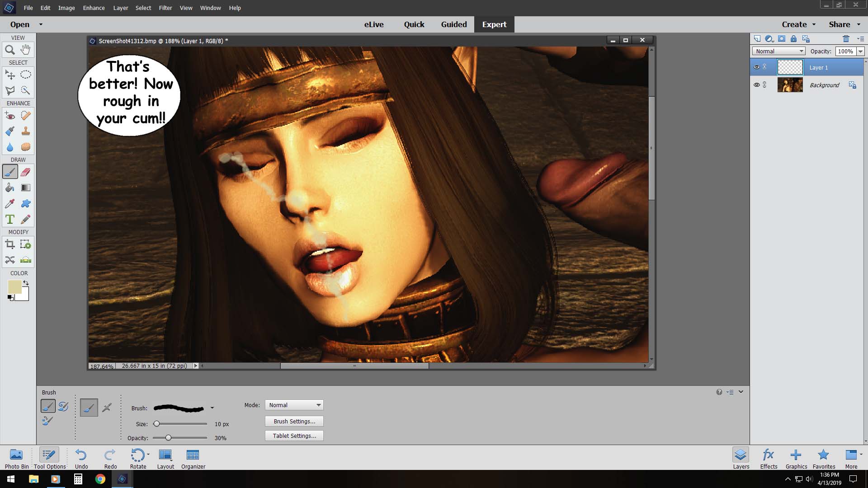Toggle the Tool Options panel
Image resolution: width=868 pixels, height=488 pixels.
[x=50, y=458]
